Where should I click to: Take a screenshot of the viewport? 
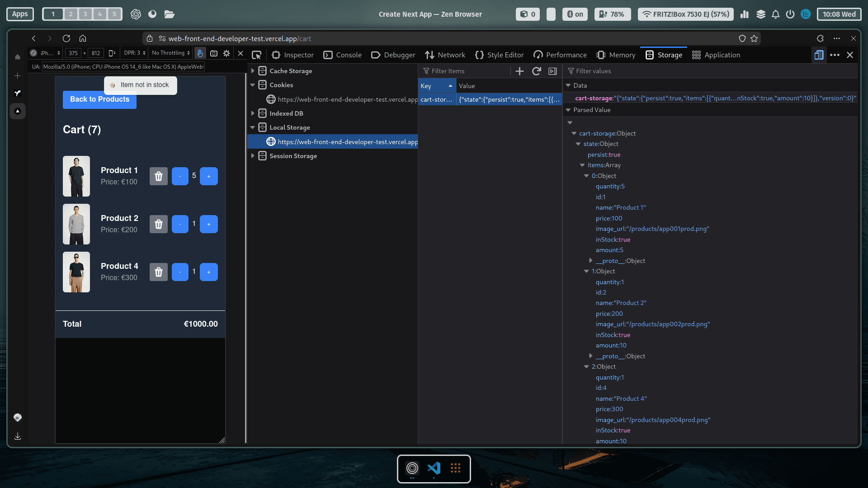[x=214, y=53]
